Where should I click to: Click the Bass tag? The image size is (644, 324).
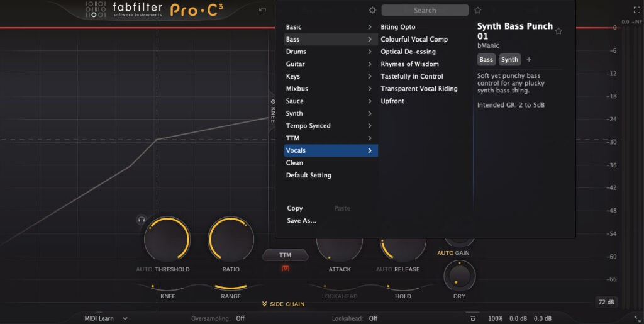point(486,60)
